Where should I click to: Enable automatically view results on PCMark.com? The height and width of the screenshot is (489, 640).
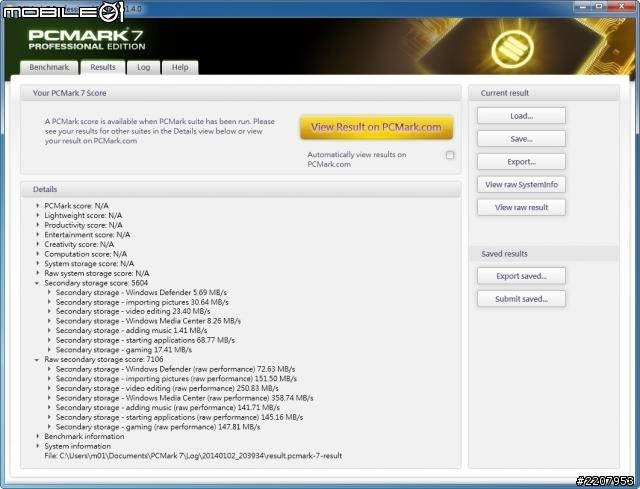tap(450, 155)
